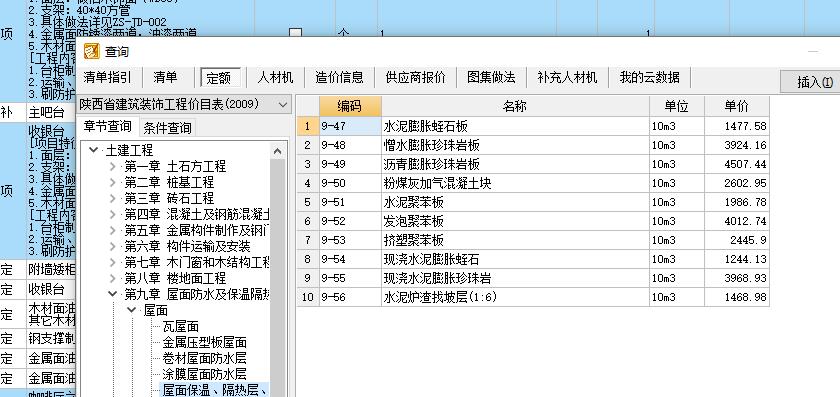Open the 陕西省建筑装饰工程价目表(2009) dropdown
Viewport: 840px width, 397px height.
click(184, 104)
